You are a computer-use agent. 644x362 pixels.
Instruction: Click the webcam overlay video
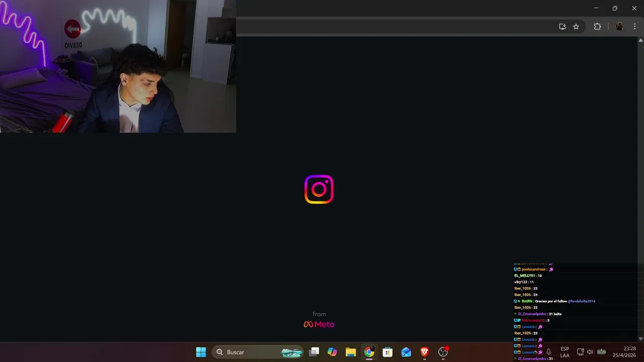pos(118,66)
